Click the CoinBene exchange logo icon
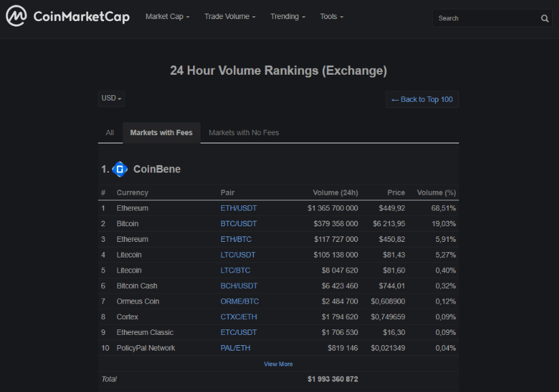This screenshot has width=559, height=392. (120, 169)
